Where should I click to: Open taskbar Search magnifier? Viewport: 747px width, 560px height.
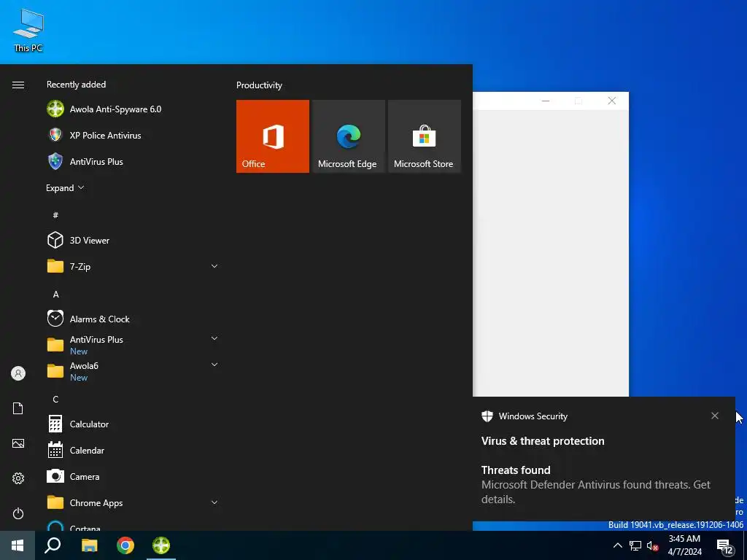point(53,545)
